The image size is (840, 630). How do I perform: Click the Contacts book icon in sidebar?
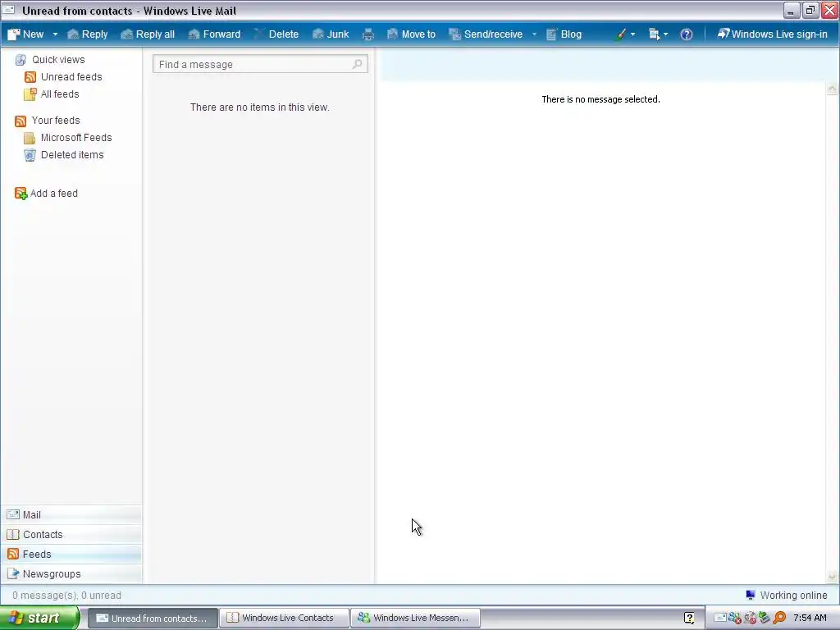click(13, 535)
